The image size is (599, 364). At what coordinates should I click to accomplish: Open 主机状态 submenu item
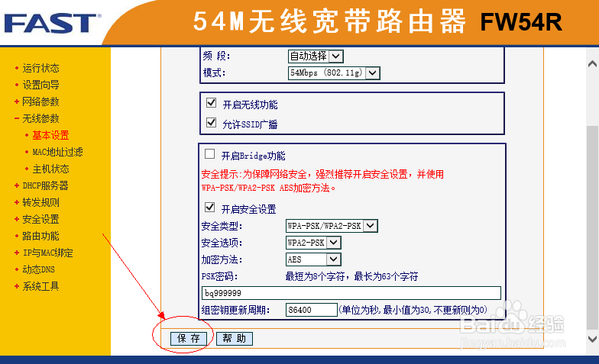point(50,169)
